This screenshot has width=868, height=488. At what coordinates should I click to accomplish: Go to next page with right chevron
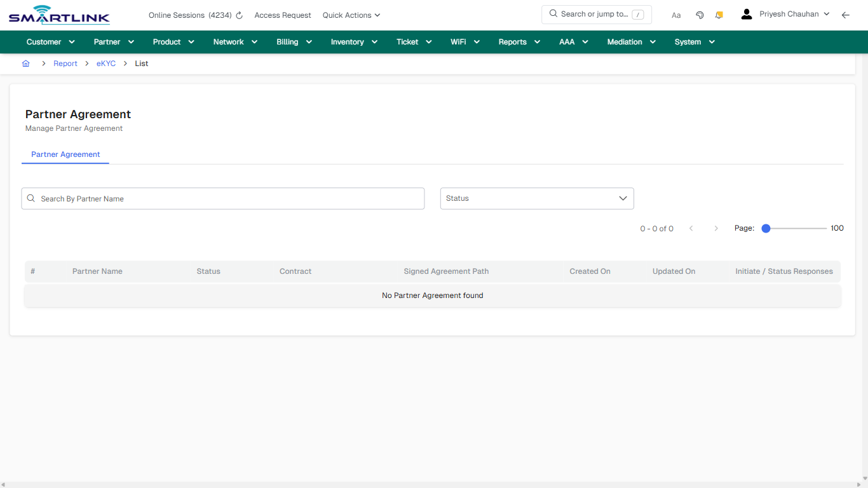click(716, 228)
